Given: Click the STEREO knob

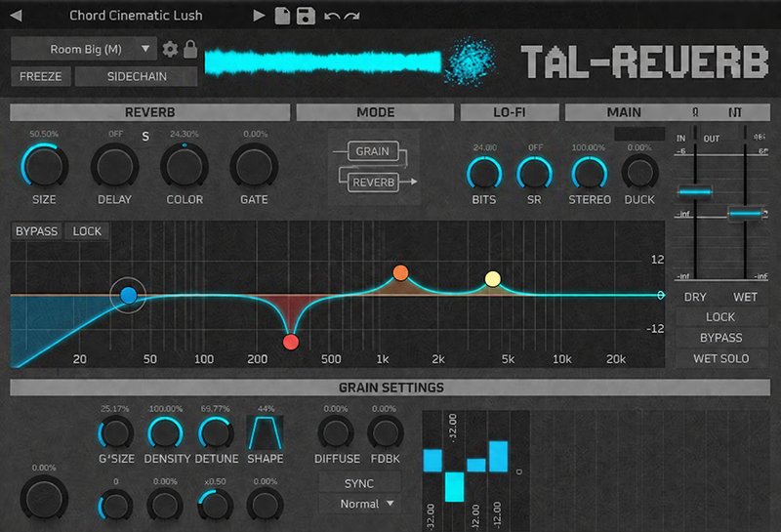Looking at the screenshot, I should point(590,174).
